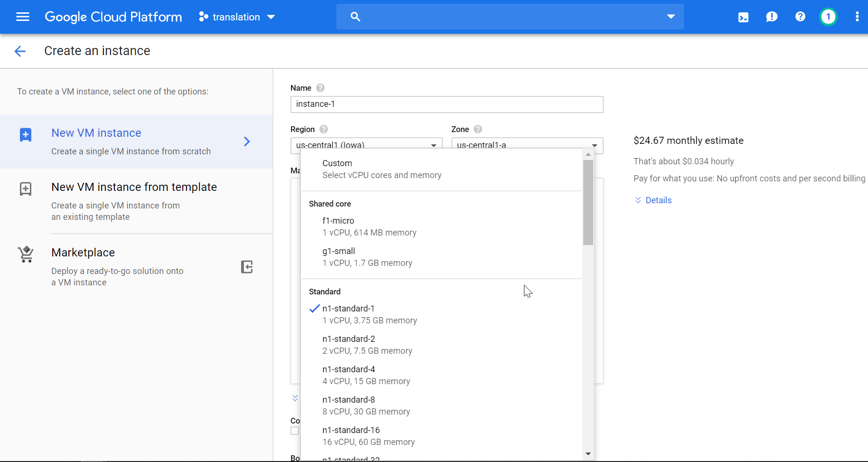Go back using the left arrow

tap(20, 51)
